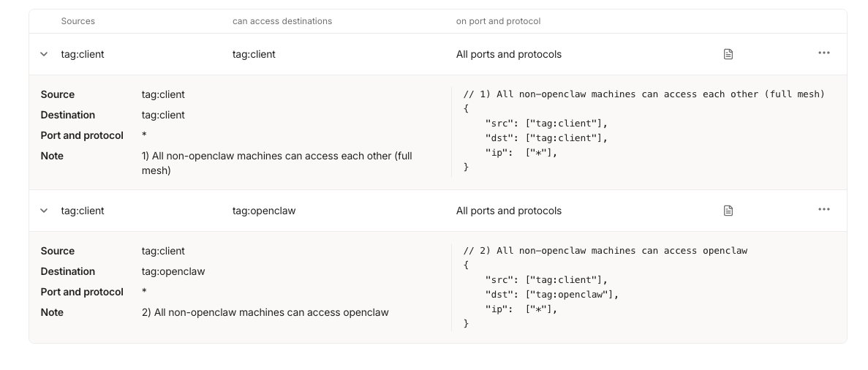The width and height of the screenshot is (868, 370).
Task: Open more options for the tag:openclaw destination rule
Action: [x=824, y=210]
